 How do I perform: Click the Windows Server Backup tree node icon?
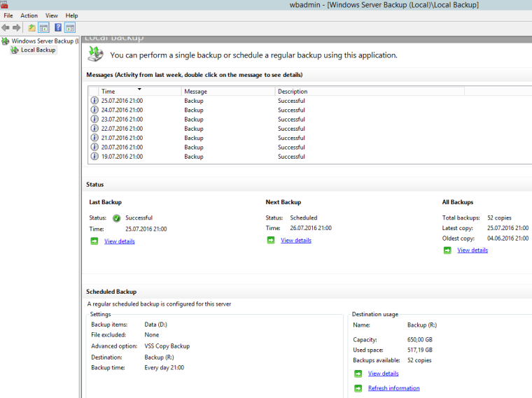pos(6,41)
